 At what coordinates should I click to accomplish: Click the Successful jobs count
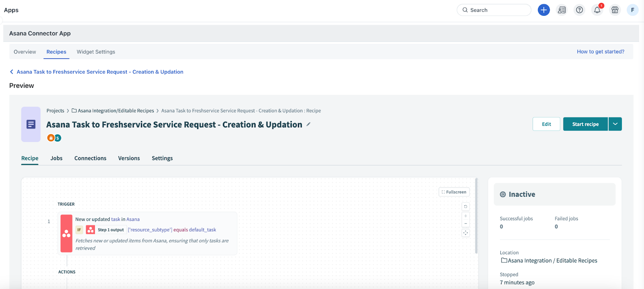pos(502,227)
